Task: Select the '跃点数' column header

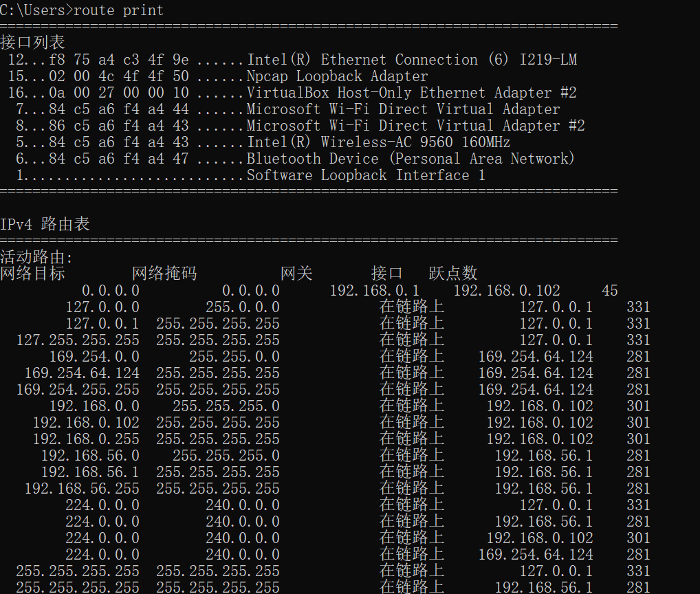Action: point(453,273)
